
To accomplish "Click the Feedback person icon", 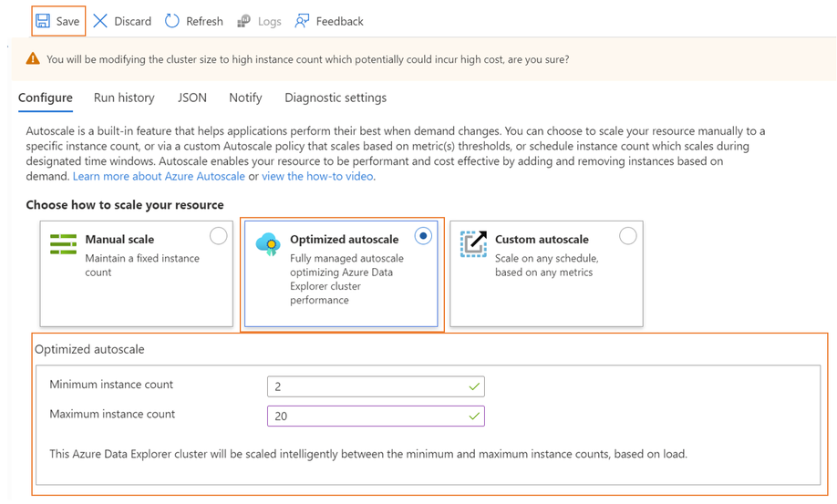I will pyautogui.click(x=302, y=21).
